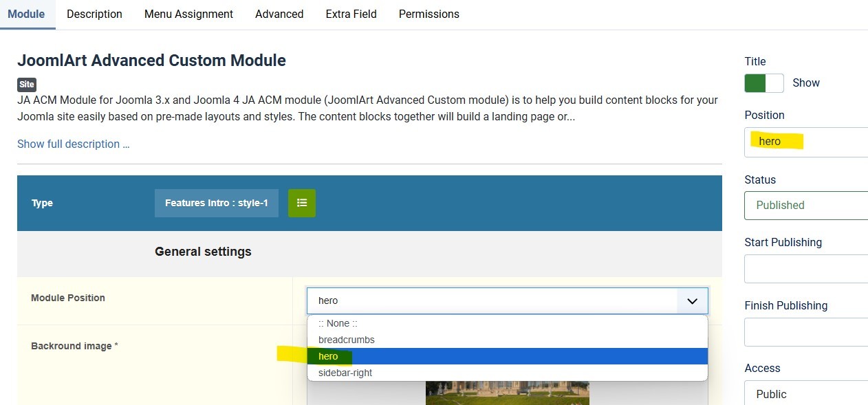Open the Status 'Published' dropdown
The height and width of the screenshot is (405, 868).
tap(805, 205)
